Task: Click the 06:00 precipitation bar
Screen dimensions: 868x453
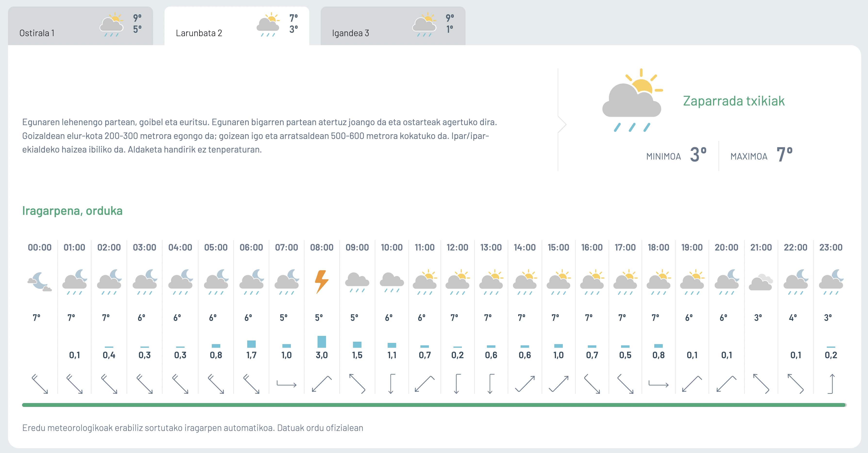Action: tap(251, 344)
